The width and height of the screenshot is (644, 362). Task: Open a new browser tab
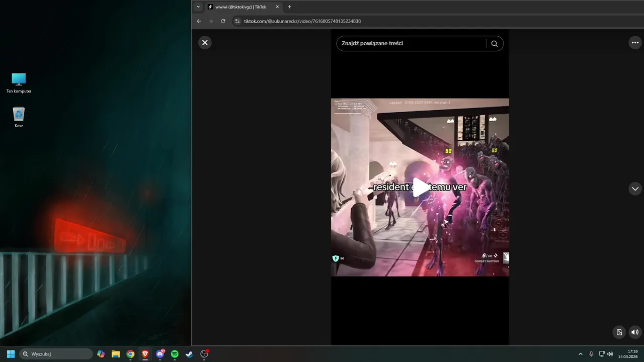click(x=289, y=7)
